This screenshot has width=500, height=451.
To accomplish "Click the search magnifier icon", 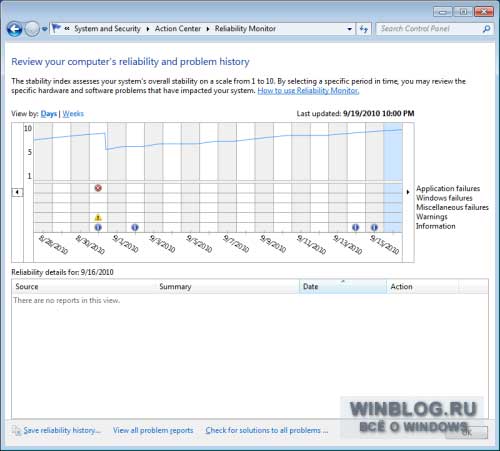I will 486,29.
